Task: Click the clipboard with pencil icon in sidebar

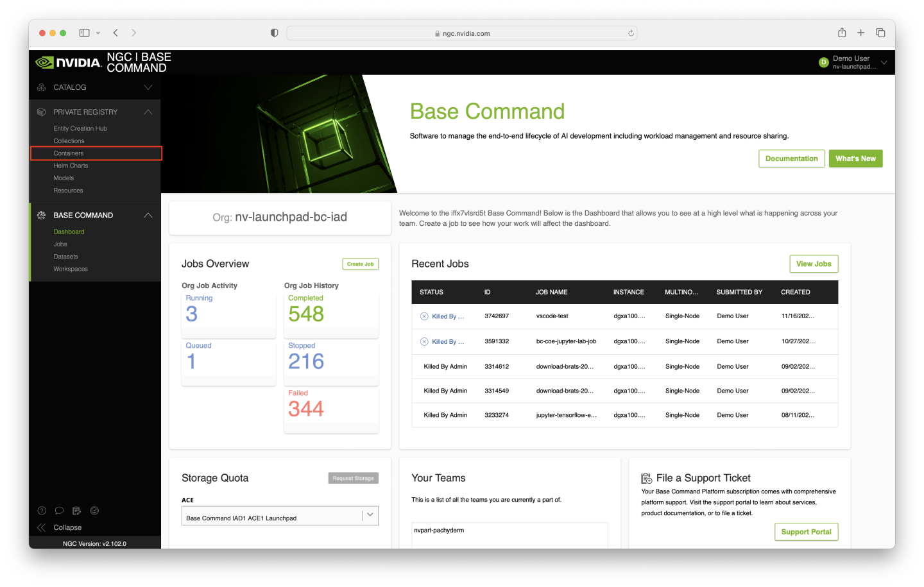Action: pos(77,511)
